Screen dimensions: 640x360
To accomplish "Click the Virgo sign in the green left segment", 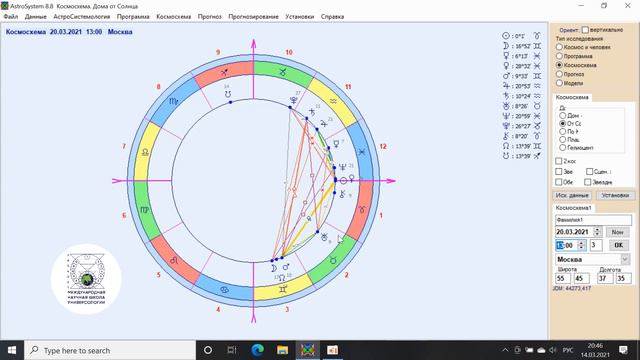I will point(144,210).
